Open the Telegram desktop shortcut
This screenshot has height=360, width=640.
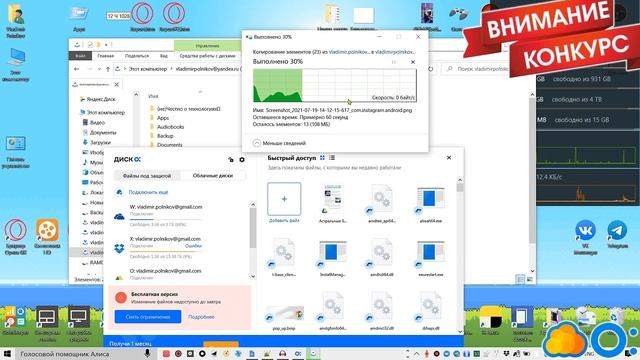617,234
